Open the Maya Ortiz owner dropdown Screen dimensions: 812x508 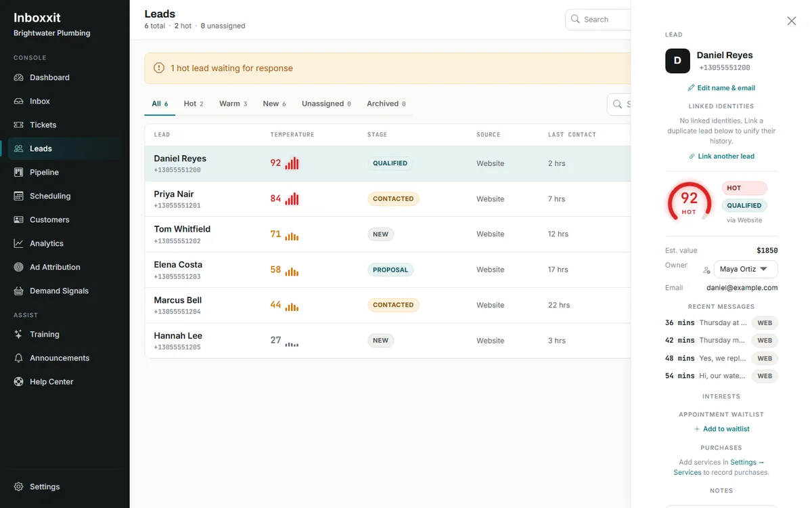coord(746,269)
